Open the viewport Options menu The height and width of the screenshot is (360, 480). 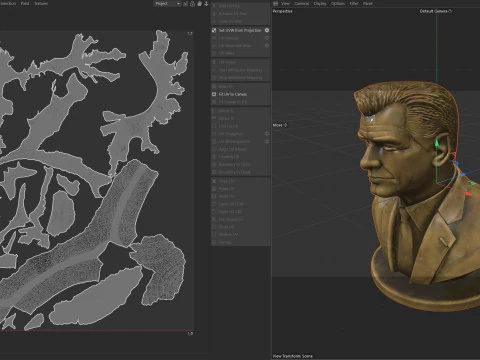[338, 3]
